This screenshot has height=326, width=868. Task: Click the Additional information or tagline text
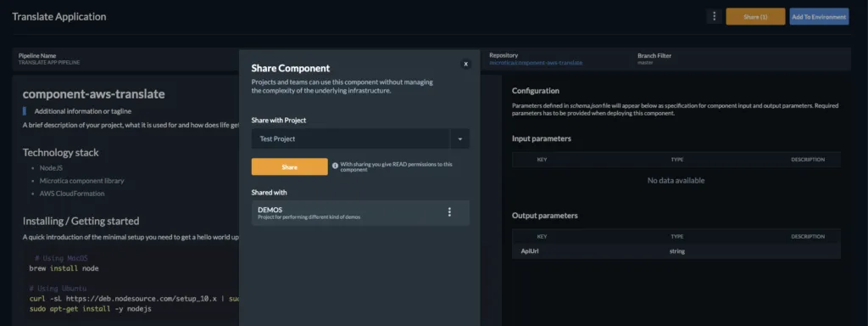[83, 111]
